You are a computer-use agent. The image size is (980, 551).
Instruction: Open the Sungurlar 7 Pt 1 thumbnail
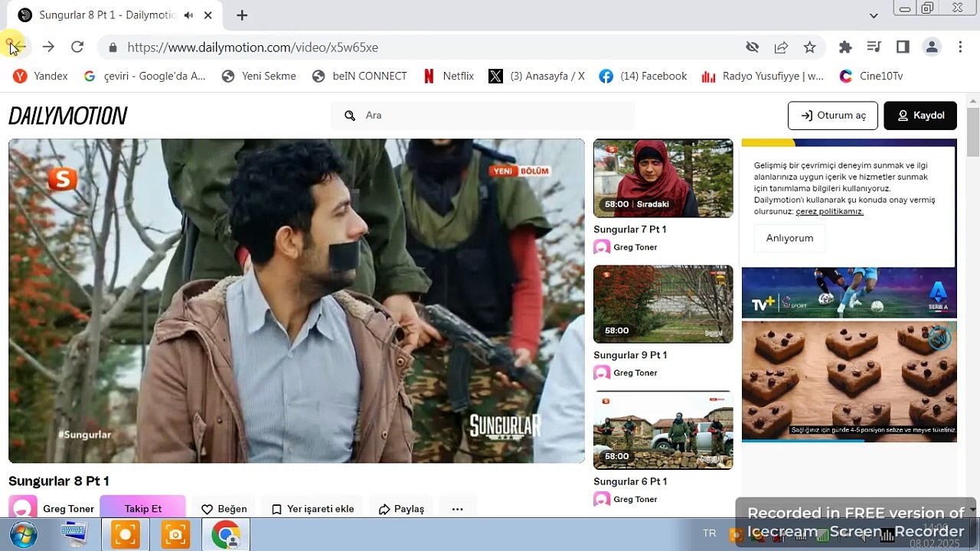(663, 178)
